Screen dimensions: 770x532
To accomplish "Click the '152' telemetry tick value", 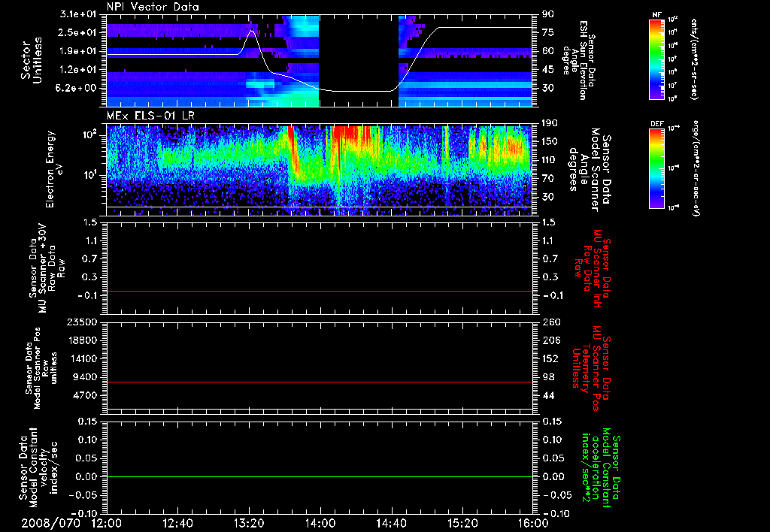I will (550, 358).
